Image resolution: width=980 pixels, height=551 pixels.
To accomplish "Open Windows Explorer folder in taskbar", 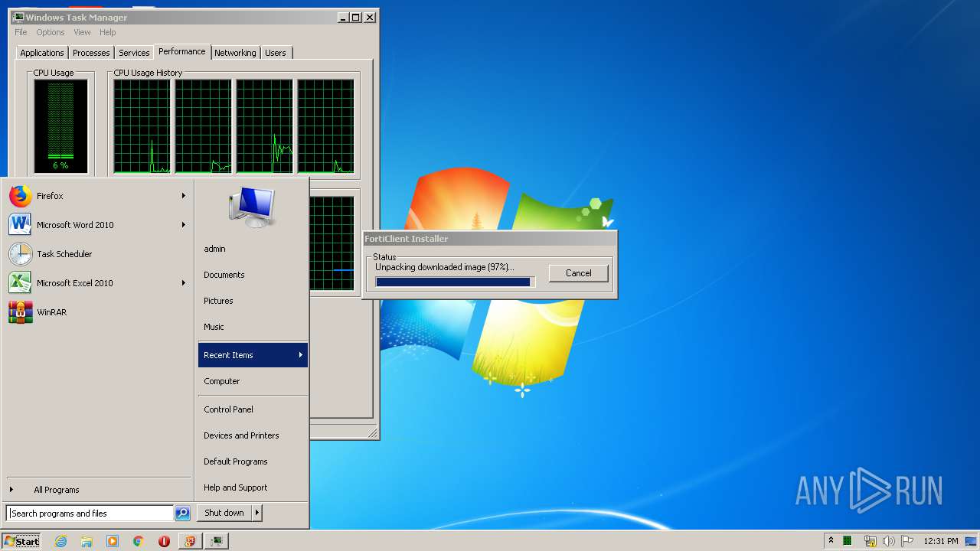I will (x=87, y=541).
